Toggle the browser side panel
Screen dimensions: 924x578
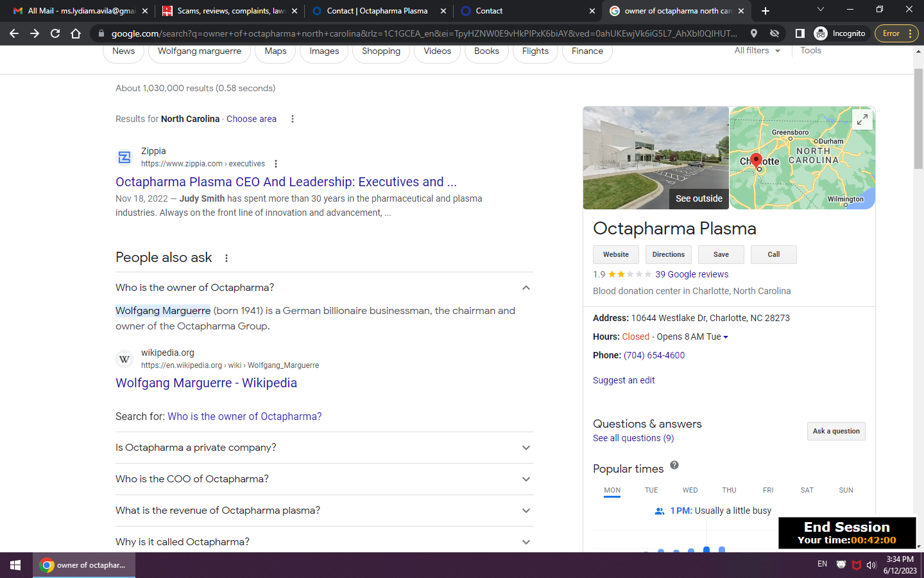coord(800,33)
